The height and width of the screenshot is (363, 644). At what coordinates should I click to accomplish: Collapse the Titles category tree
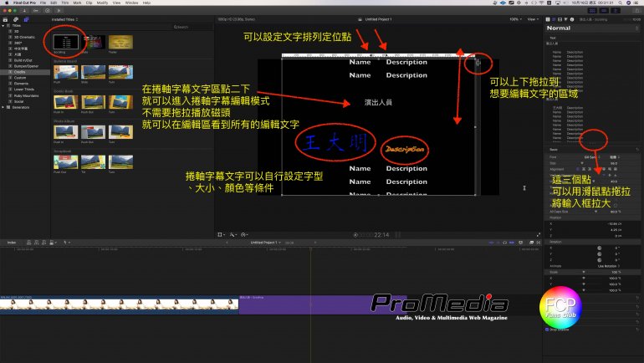point(4,25)
